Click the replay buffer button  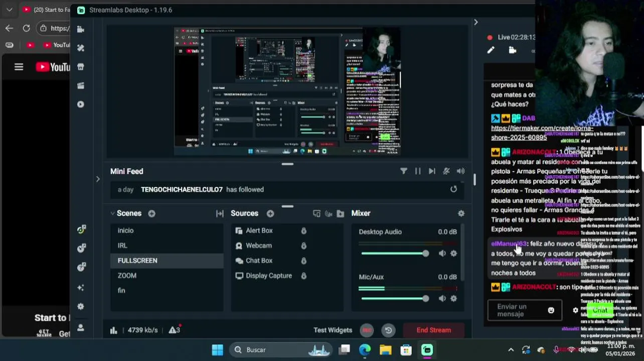pos(388,330)
